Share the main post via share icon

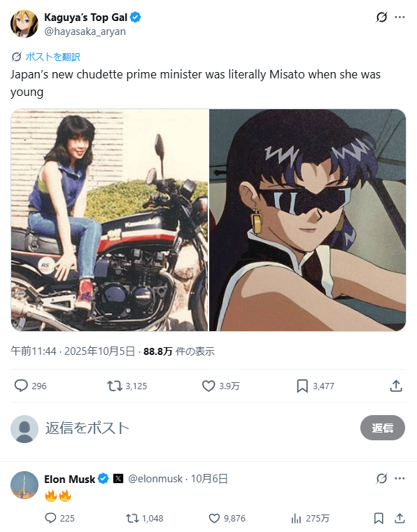(396, 386)
